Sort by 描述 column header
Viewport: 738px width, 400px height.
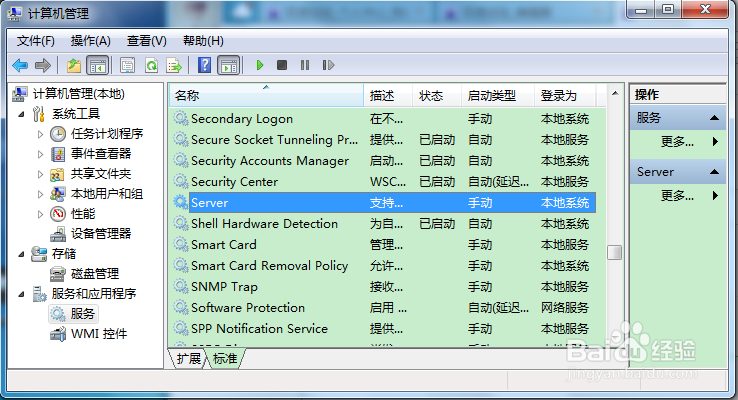click(x=388, y=96)
